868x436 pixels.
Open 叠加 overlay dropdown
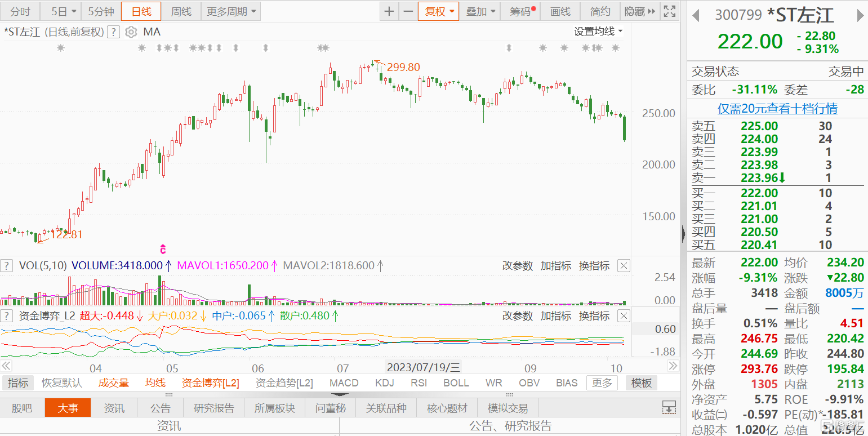pyautogui.click(x=480, y=11)
